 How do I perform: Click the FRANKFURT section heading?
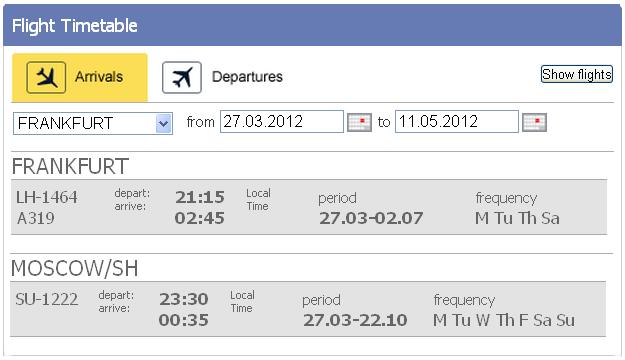[70, 166]
